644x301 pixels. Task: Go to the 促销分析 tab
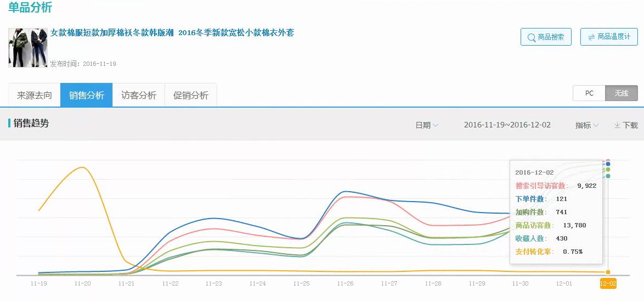191,96
